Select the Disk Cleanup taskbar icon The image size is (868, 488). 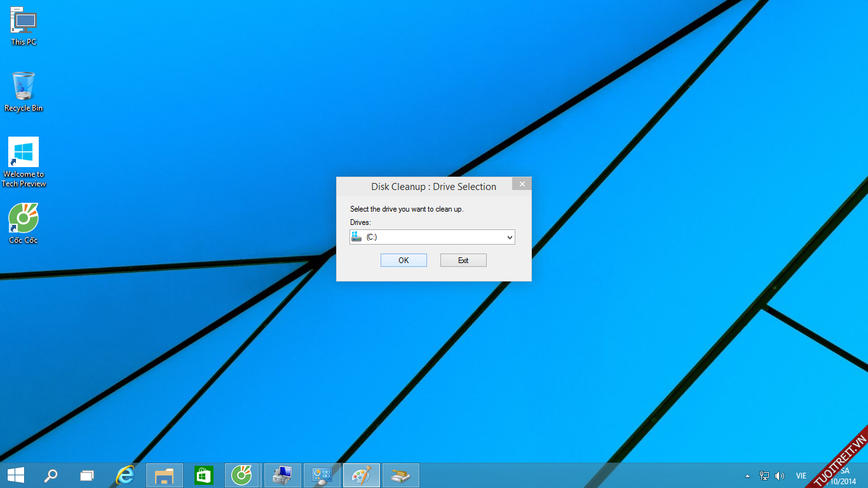tap(400, 475)
